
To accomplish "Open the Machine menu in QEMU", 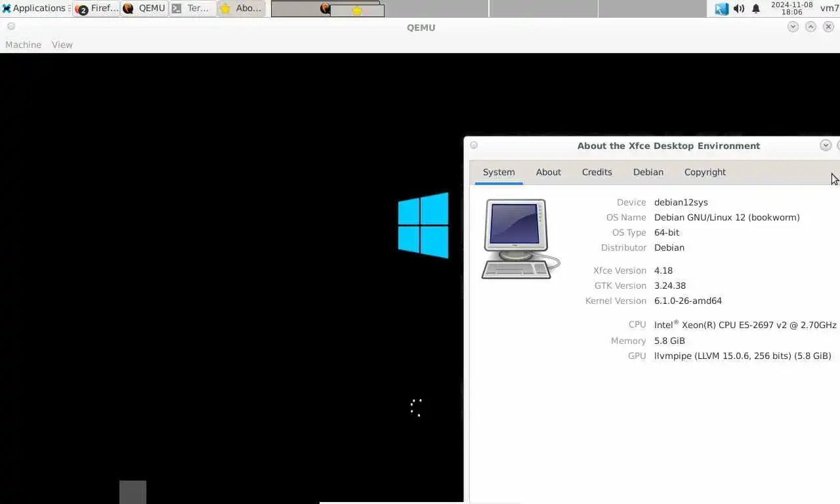I will click(23, 45).
